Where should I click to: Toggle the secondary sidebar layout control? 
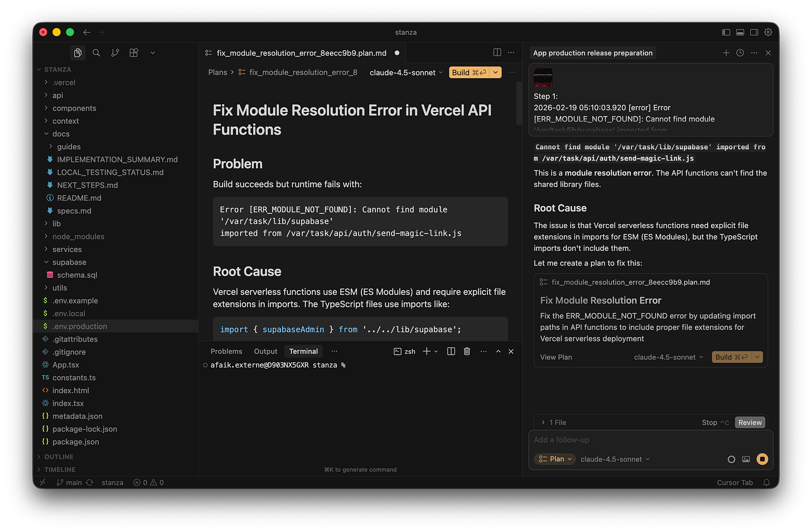tap(754, 32)
